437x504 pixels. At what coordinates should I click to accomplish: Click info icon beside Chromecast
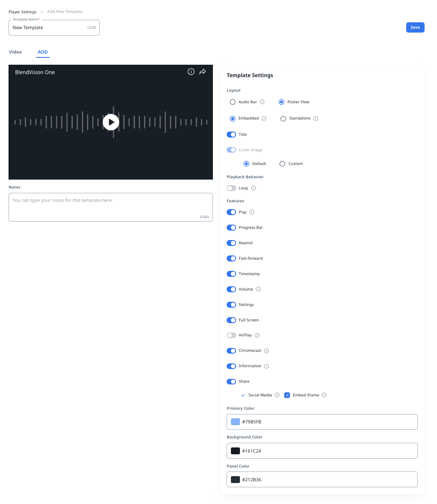(x=266, y=351)
